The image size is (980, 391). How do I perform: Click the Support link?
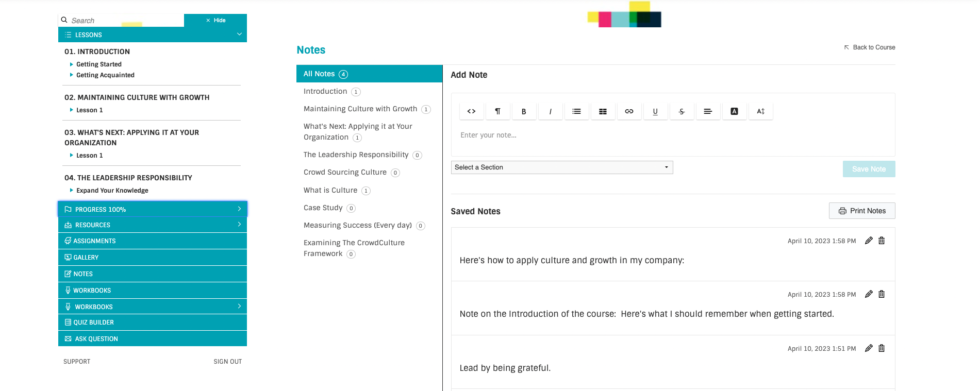point(77,362)
